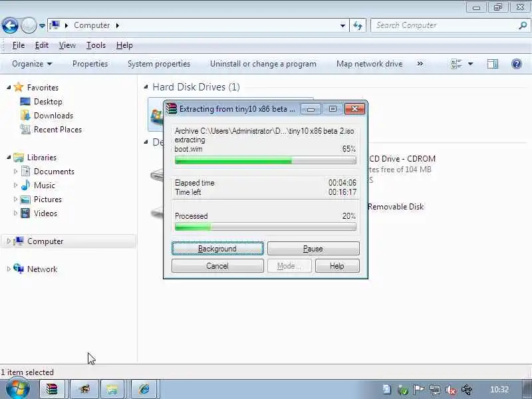Image resolution: width=532 pixels, height=399 pixels.
Task: Click the WinRAR icon in dialog title bar
Action: click(172, 108)
